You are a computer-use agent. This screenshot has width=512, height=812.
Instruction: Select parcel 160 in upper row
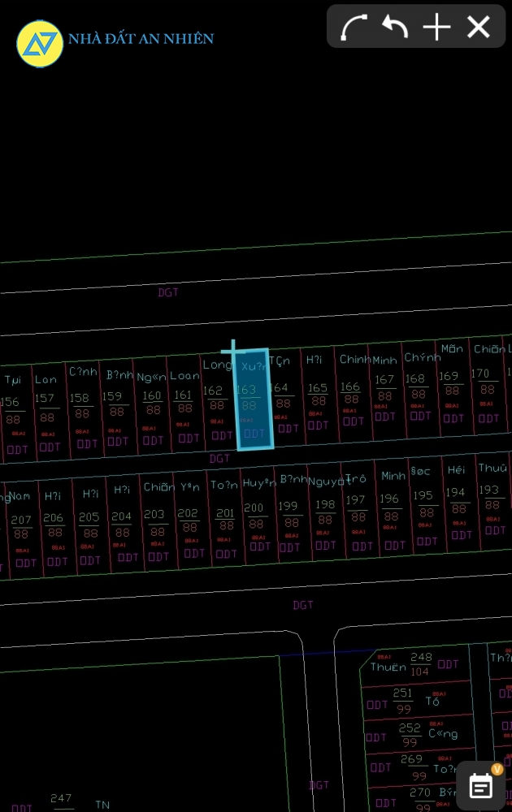point(152,403)
